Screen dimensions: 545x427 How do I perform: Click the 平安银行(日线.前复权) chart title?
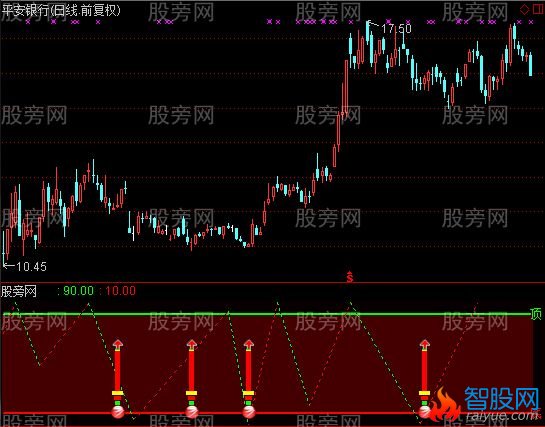click(x=61, y=10)
